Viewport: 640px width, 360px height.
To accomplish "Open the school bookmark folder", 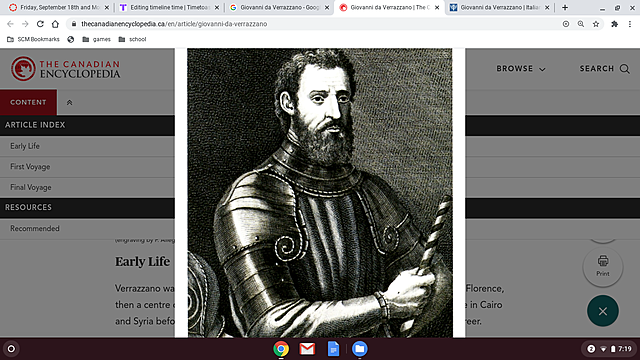I will tap(132, 39).
